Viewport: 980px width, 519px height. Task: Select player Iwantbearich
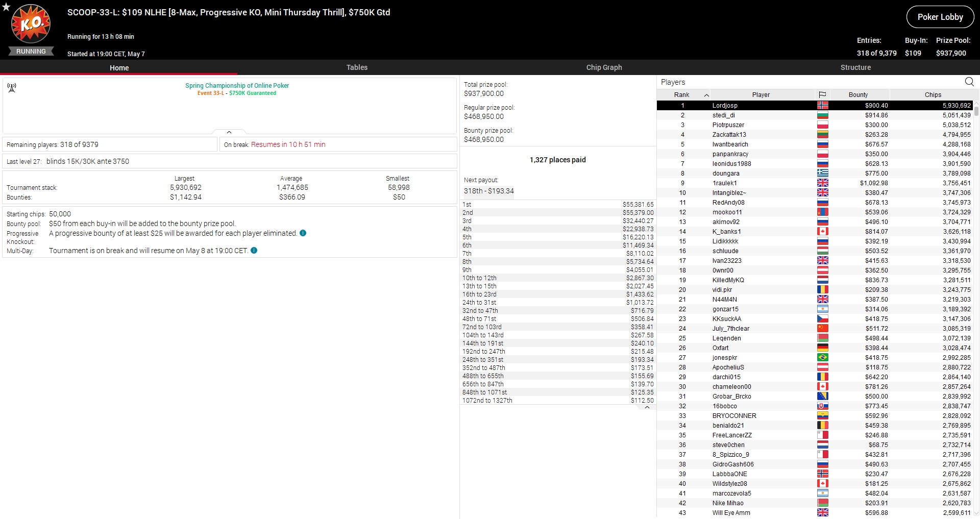coord(815,144)
